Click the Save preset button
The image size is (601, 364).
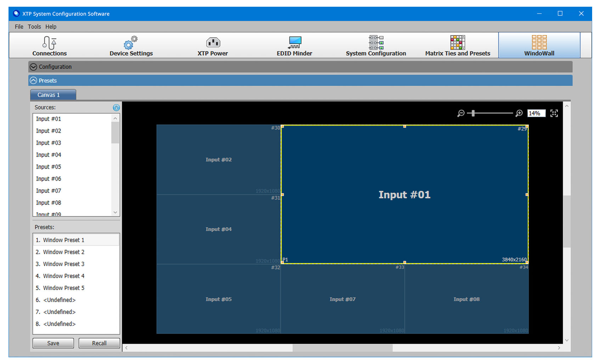[x=53, y=343]
